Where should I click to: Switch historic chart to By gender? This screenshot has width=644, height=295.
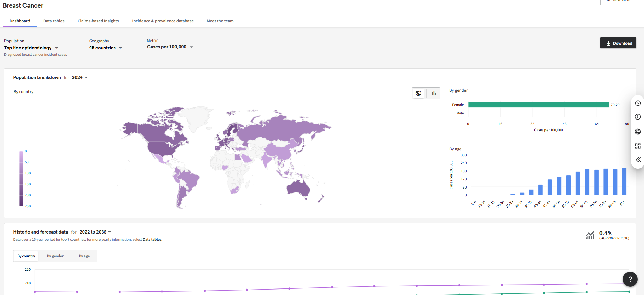point(55,256)
